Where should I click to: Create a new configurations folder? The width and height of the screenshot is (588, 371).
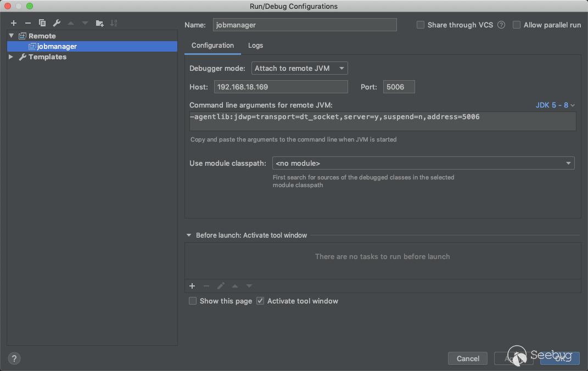99,23
